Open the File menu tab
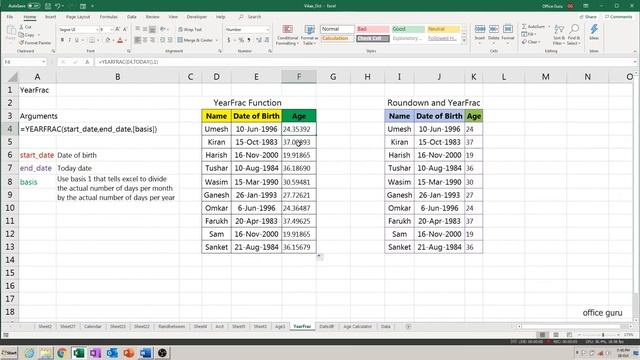The image size is (640, 360). (x=10, y=17)
